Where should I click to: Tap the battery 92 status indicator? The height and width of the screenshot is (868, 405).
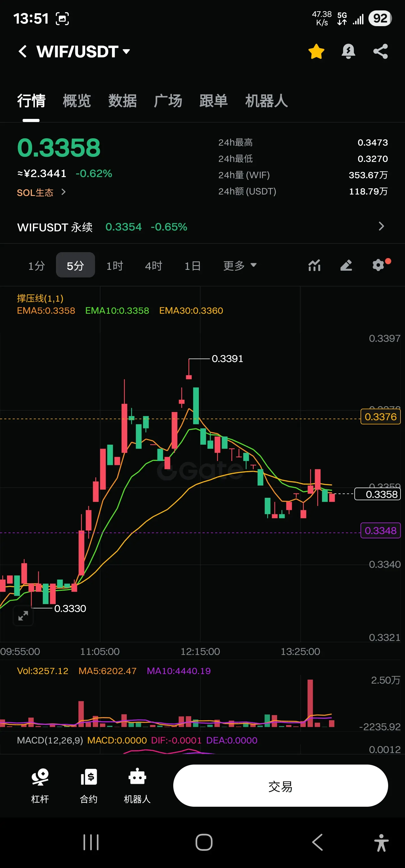pos(380,18)
